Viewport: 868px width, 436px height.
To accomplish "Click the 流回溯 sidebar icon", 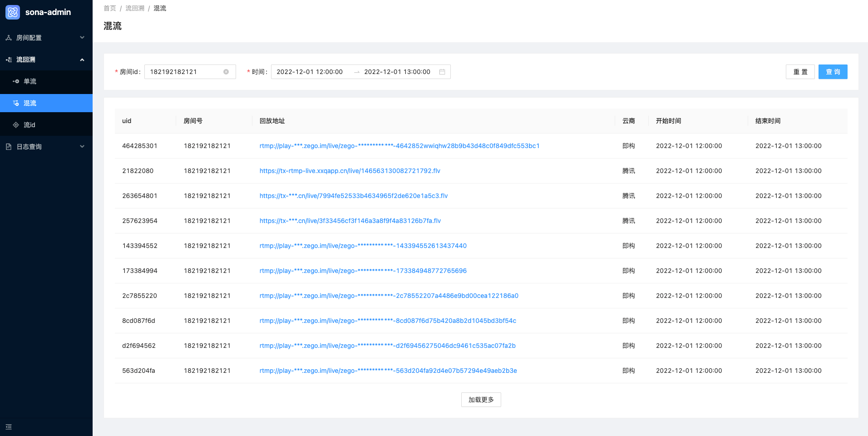I will pyautogui.click(x=9, y=59).
